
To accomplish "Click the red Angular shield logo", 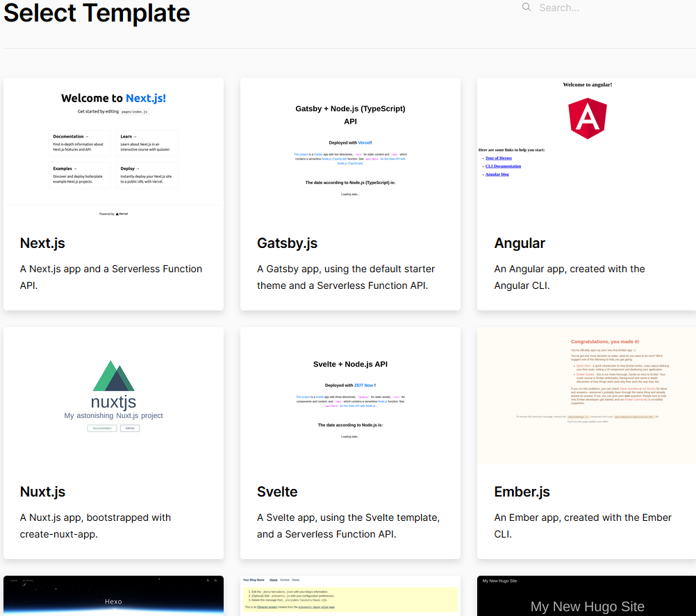I will [x=587, y=119].
